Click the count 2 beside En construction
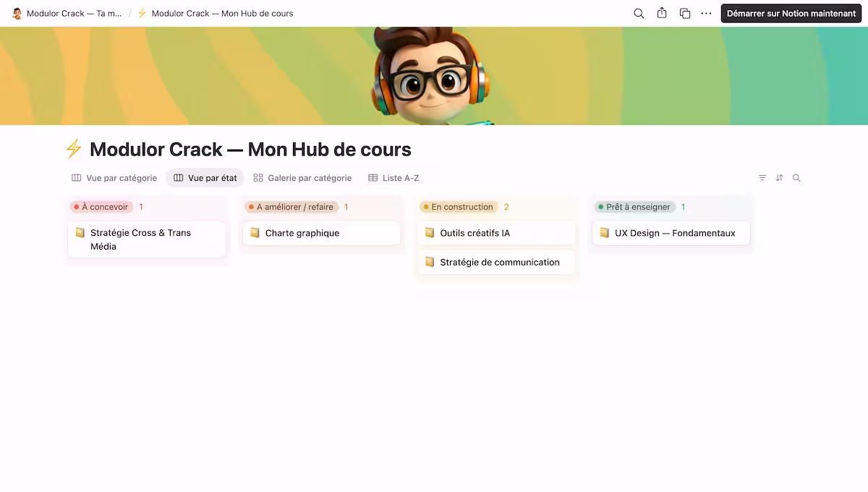 (506, 207)
